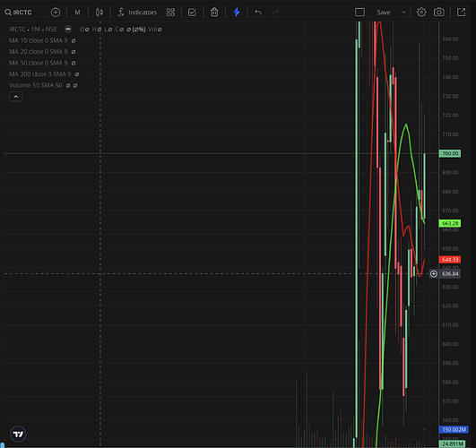Select the MA 200 close indicator legend
476x448 pixels.
40,74
